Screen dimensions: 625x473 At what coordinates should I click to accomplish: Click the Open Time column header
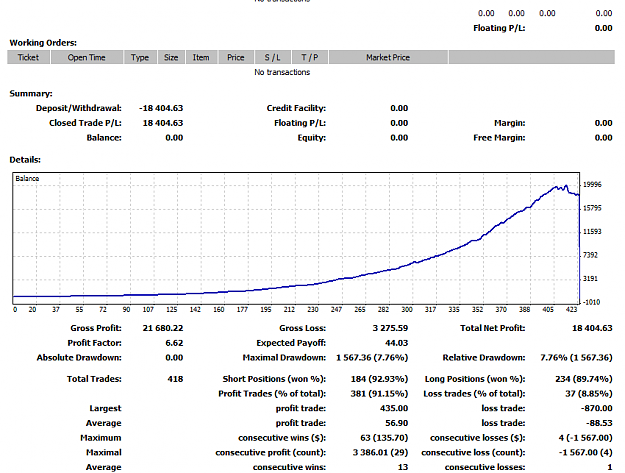point(86,57)
